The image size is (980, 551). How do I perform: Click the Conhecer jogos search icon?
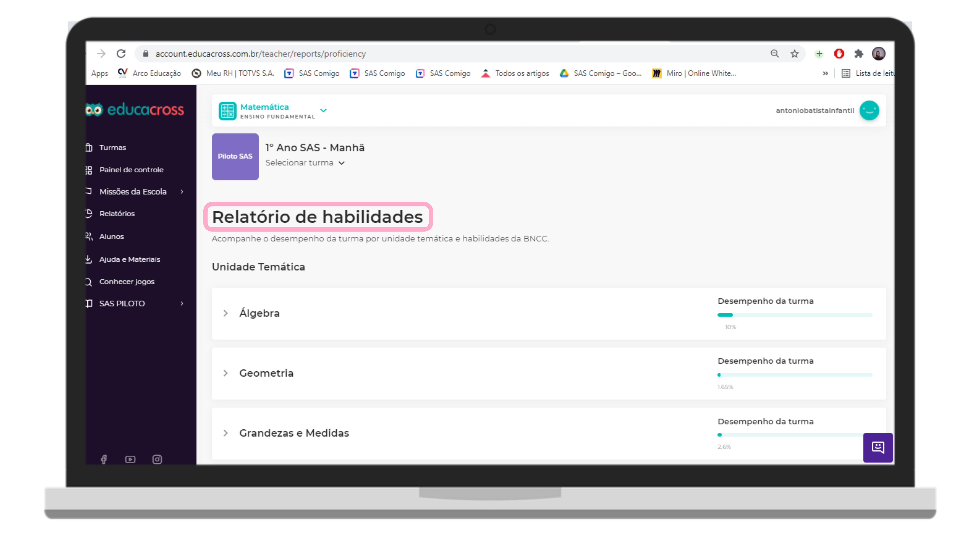(89, 282)
